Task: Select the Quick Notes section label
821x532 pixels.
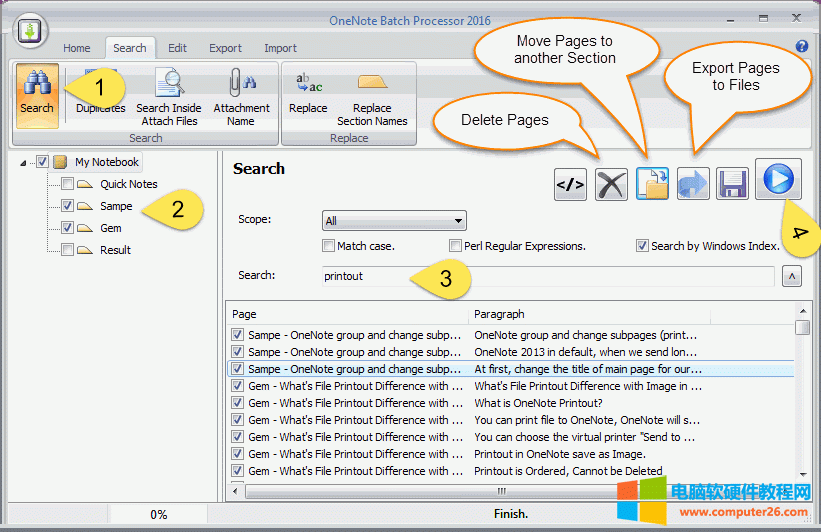Action: point(129,184)
